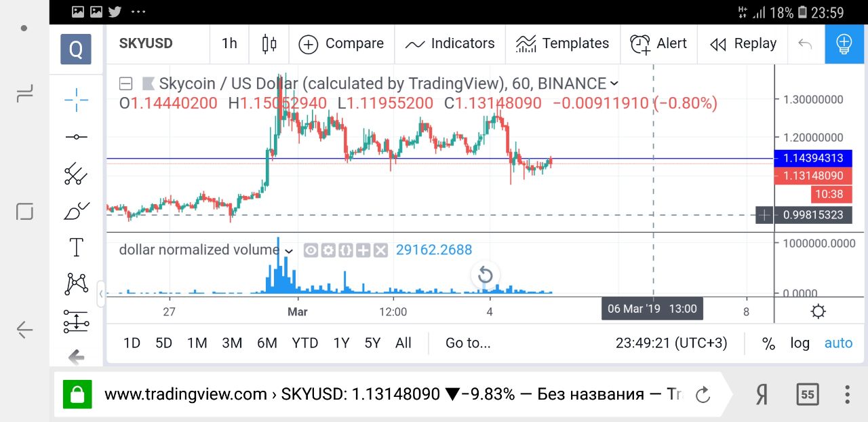Open dollar normalized volume settings
The width and height of the screenshot is (868, 422).
tap(328, 250)
